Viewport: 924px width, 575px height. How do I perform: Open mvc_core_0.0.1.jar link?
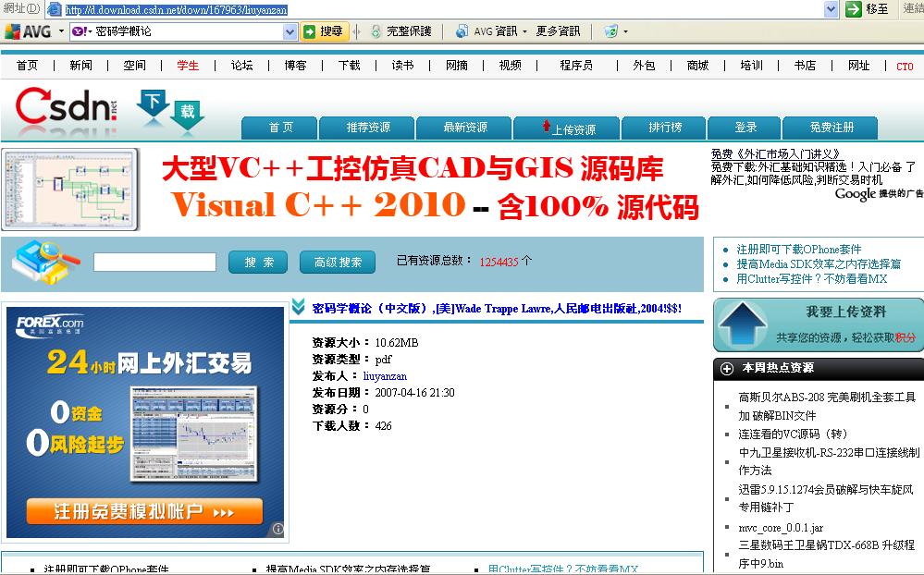point(781,528)
